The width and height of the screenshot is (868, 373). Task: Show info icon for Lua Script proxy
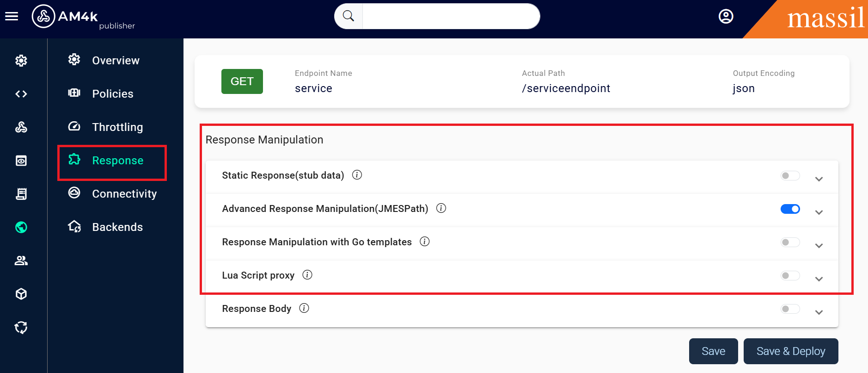(307, 275)
